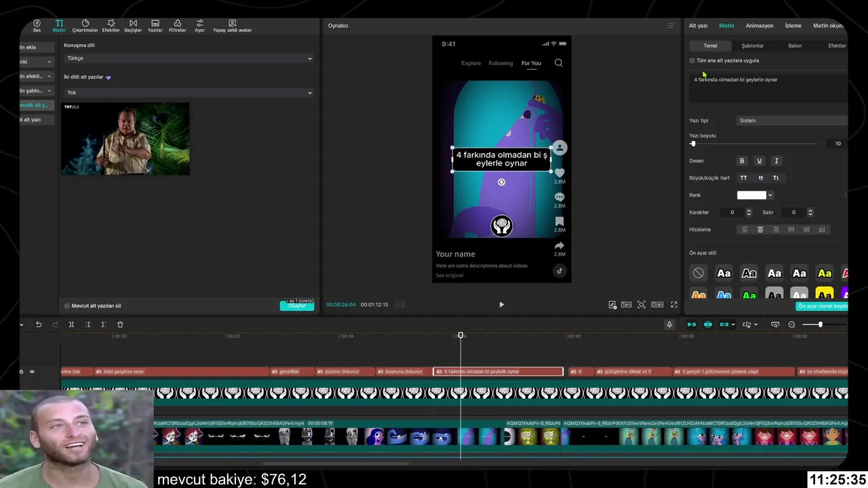Open the Ayar adjustment panel
Screen dimensions: 868x488
point(199,26)
